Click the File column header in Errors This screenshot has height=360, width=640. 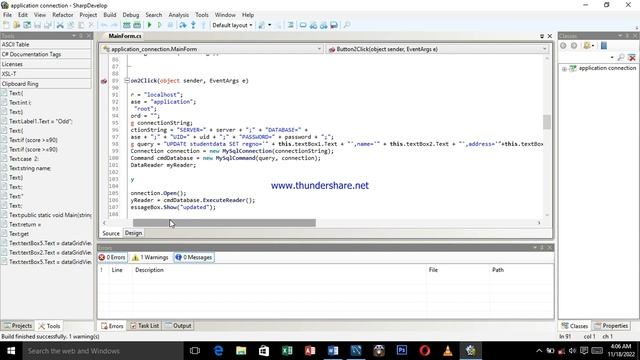tap(433, 270)
